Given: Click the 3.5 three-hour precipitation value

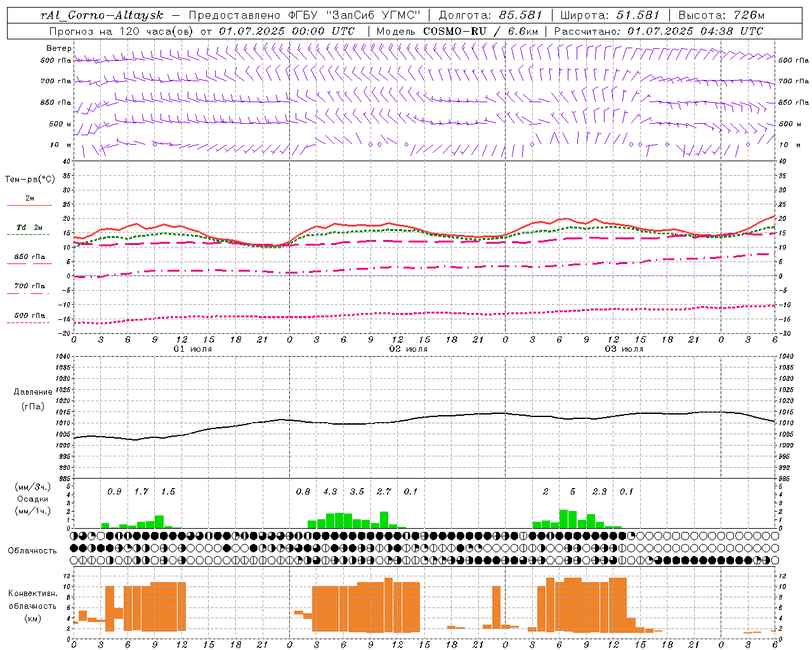Looking at the screenshot, I should pyautogui.click(x=357, y=491).
